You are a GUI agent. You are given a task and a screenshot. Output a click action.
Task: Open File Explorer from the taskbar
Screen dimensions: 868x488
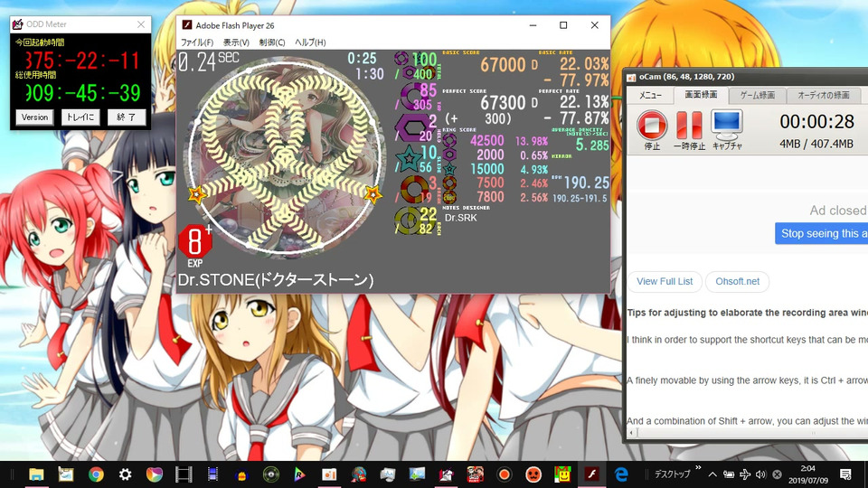pos(36,474)
